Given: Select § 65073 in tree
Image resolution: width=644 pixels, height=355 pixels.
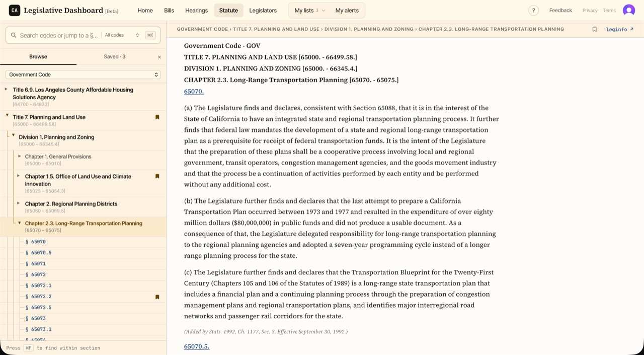Looking at the screenshot, I should (36, 319).
